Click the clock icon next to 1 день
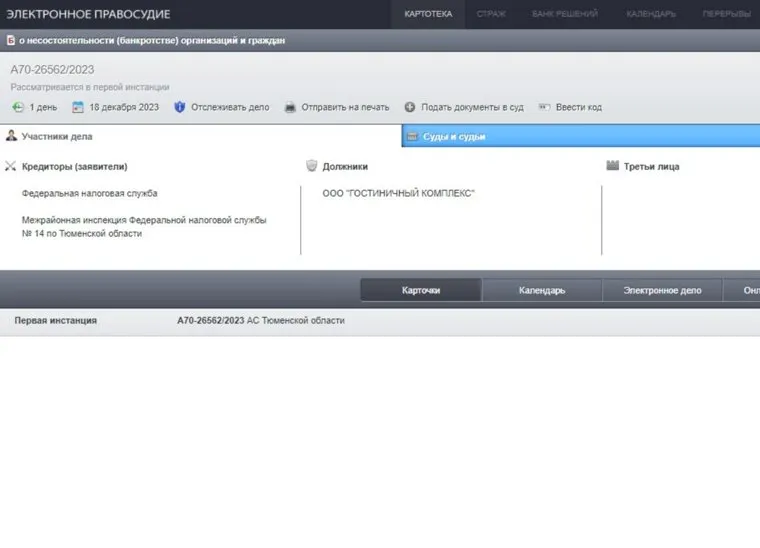 (x=18, y=107)
